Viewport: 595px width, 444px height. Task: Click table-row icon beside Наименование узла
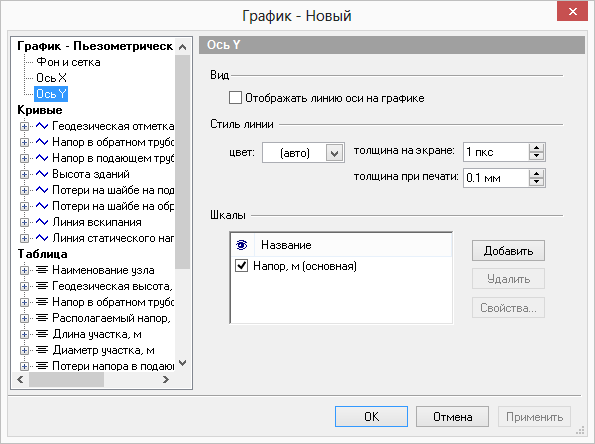coord(42,270)
